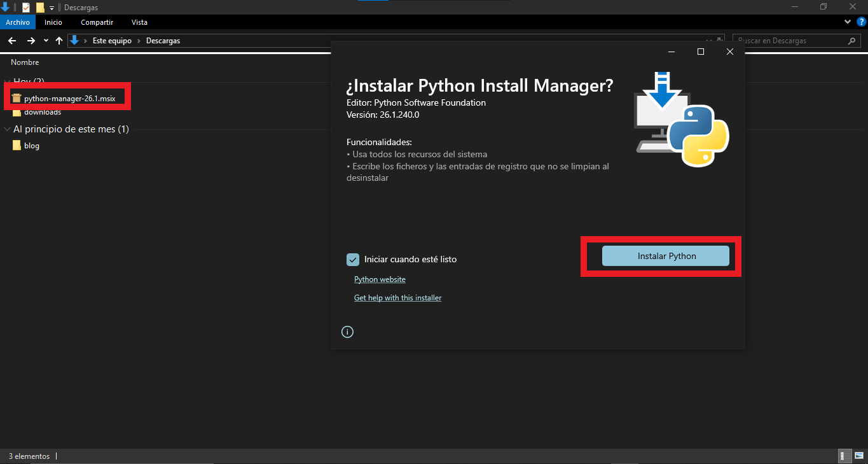Viewport: 868px width, 464px height.
Task: Open Explorer help question mark icon
Action: click(862, 22)
